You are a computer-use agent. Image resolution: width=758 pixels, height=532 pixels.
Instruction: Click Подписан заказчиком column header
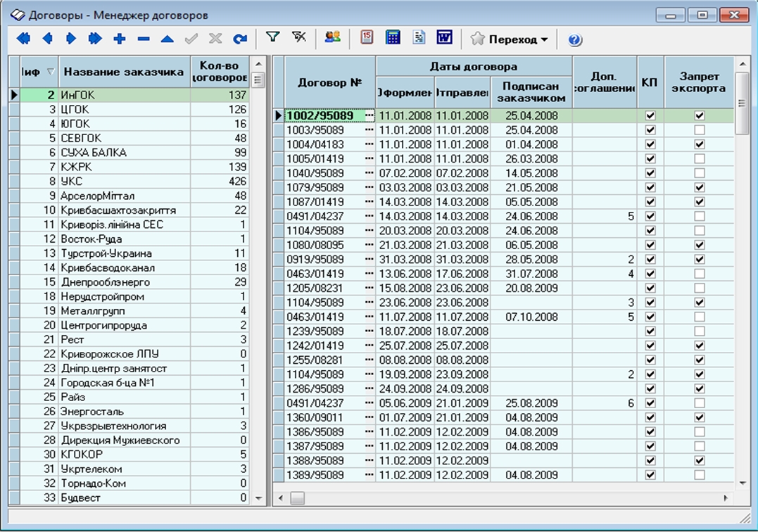click(531, 91)
